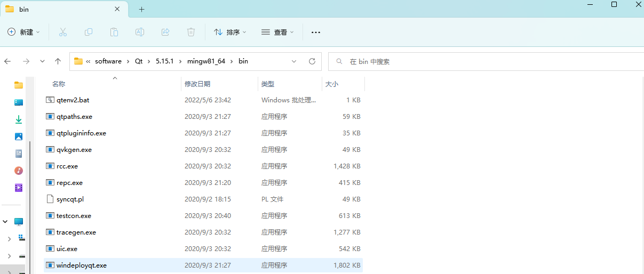The width and height of the screenshot is (644, 274).
Task: Open the Downloads green arrow sidebar item
Action: [x=19, y=119]
